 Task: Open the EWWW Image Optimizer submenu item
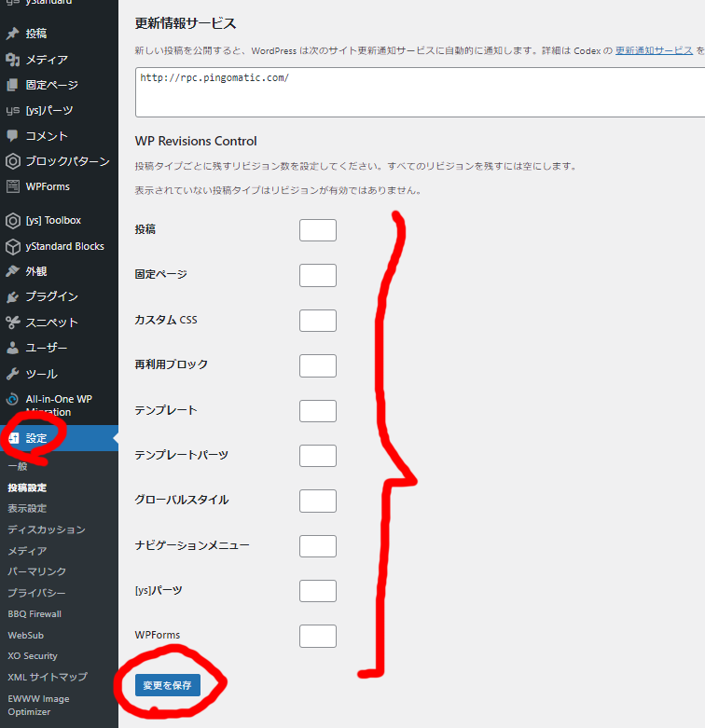[38, 706]
